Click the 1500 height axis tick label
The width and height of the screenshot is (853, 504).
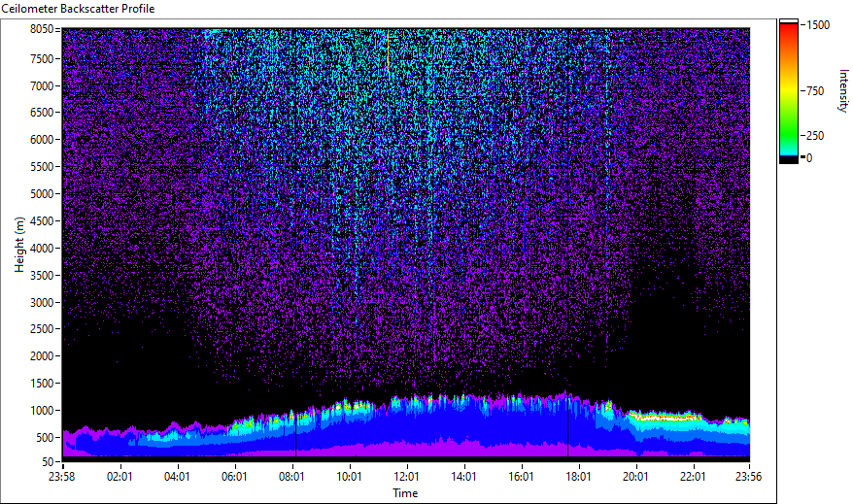point(42,384)
